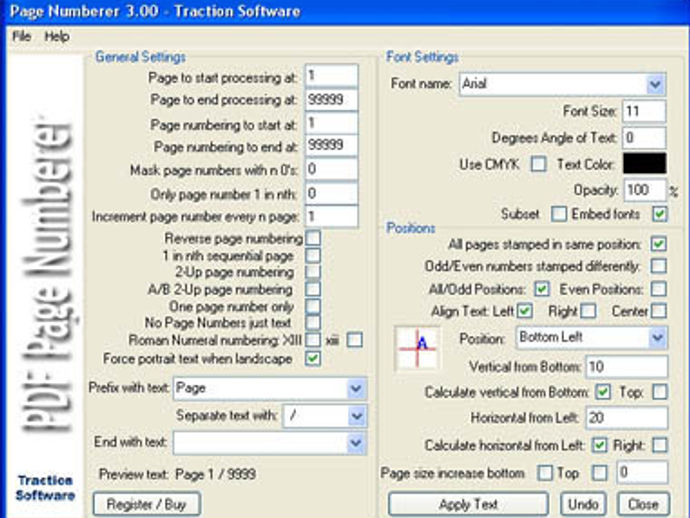Enable Odd/Even numbers stamped differently
690x518 pixels.
(659, 266)
